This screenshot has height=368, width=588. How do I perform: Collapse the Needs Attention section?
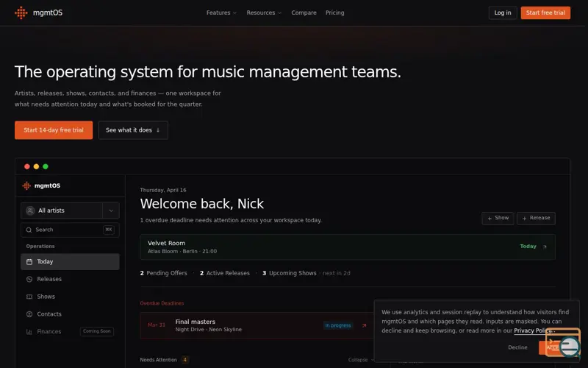click(361, 360)
